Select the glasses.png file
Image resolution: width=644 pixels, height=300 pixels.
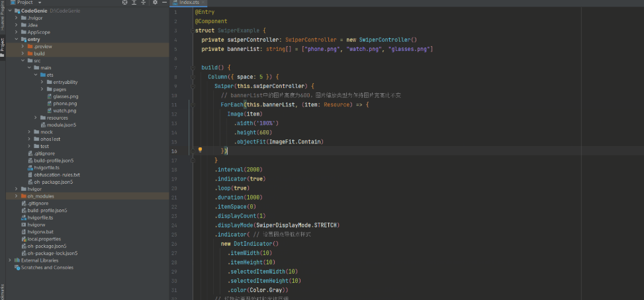pos(66,96)
